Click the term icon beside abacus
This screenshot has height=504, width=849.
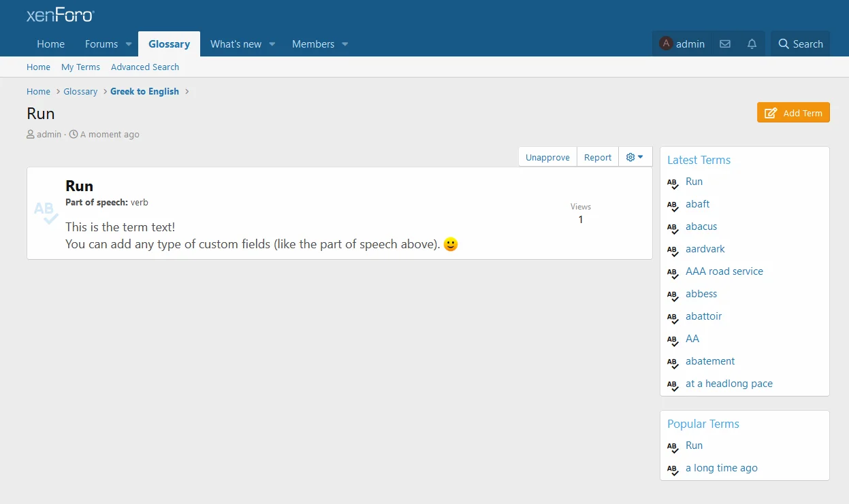[673, 227]
